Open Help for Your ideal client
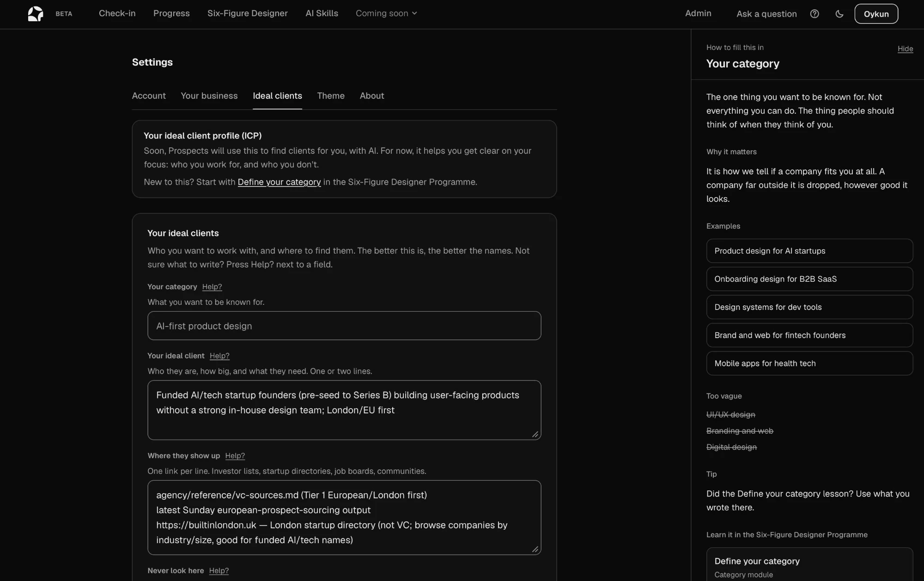The height and width of the screenshot is (581, 924). click(219, 356)
